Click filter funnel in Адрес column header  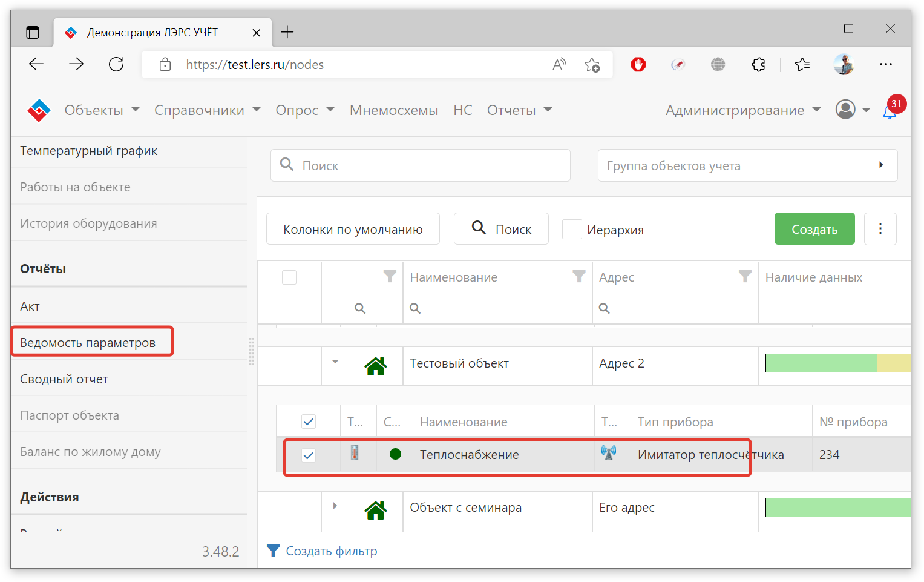745,277
